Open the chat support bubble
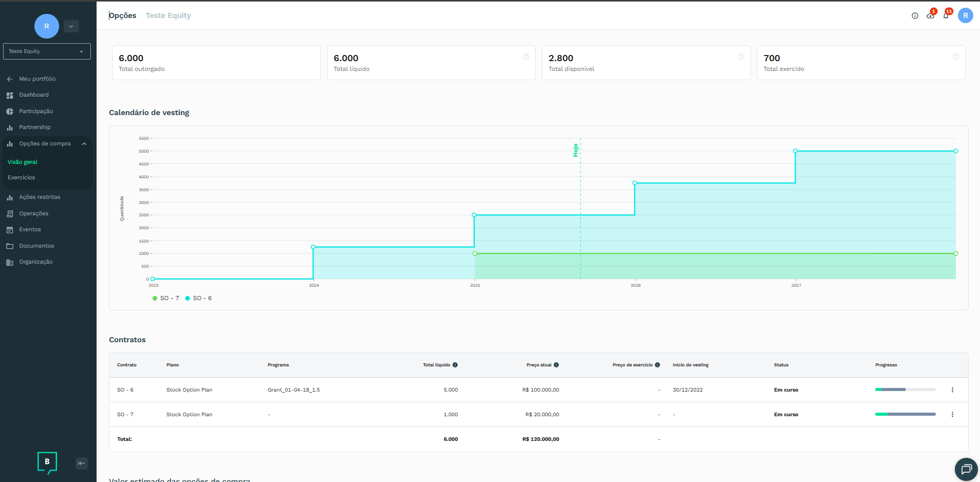The height and width of the screenshot is (482, 980). [x=966, y=469]
